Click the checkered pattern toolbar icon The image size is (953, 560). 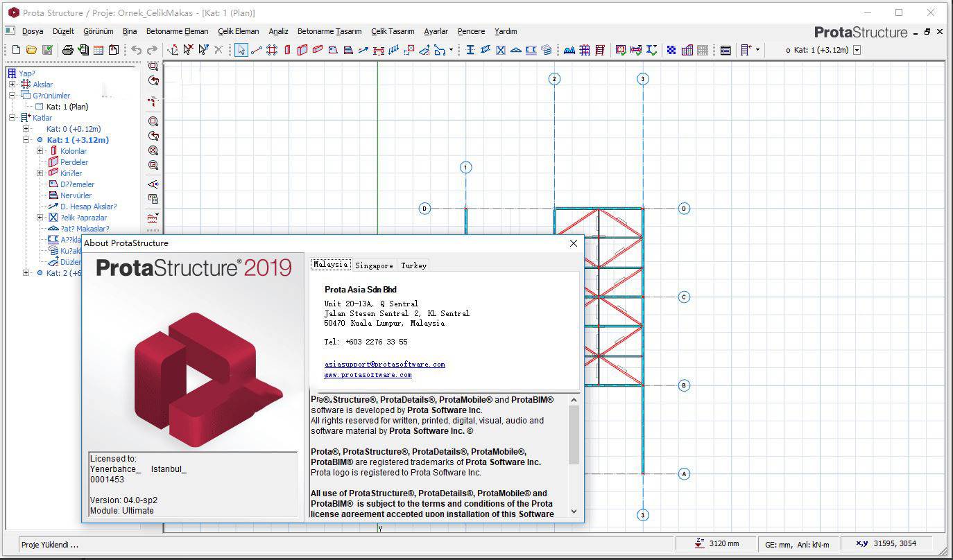point(671,50)
